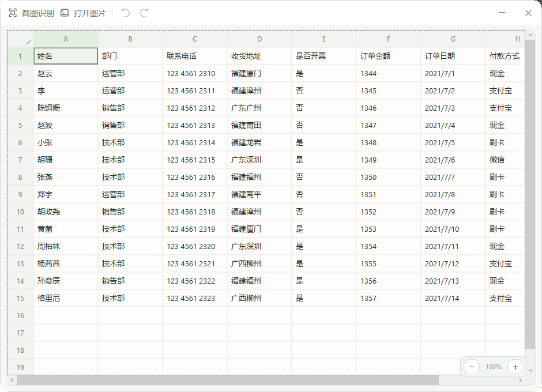
Task: Select the 订单金额 header cell
Action: pos(389,56)
